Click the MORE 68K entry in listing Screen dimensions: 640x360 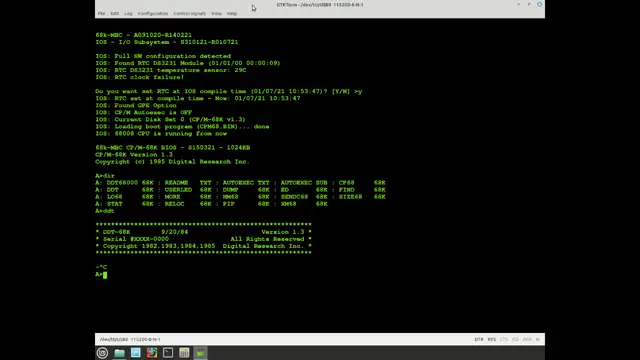click(x=188, y=197)
